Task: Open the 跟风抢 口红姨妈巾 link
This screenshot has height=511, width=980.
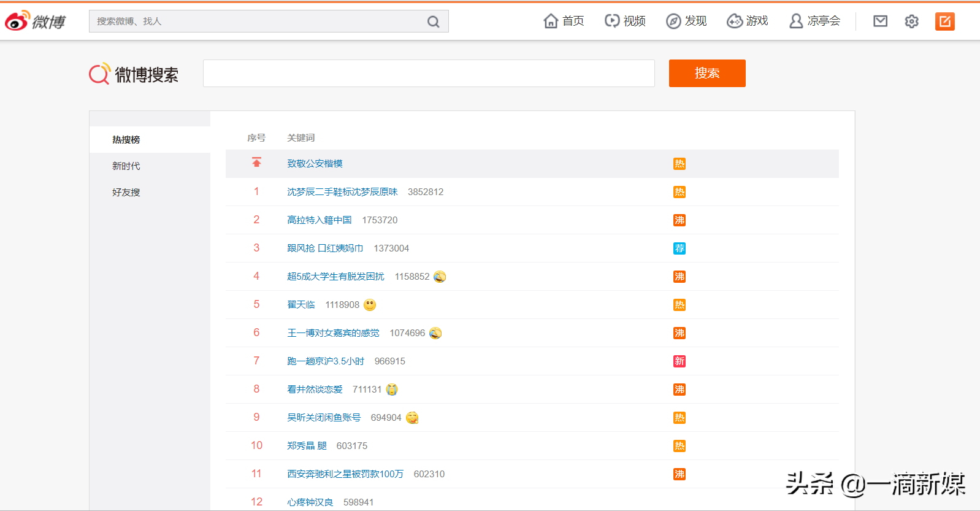Action: (x=325, y=248)
